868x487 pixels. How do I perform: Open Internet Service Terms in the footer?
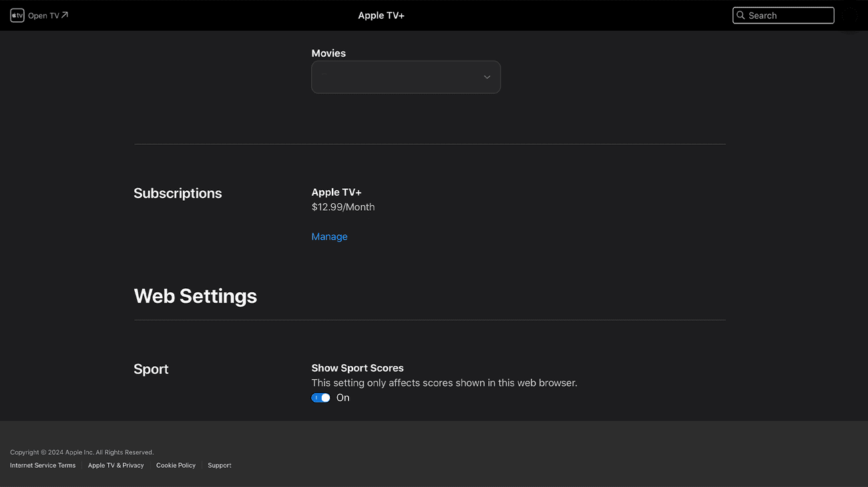[42, 465]
